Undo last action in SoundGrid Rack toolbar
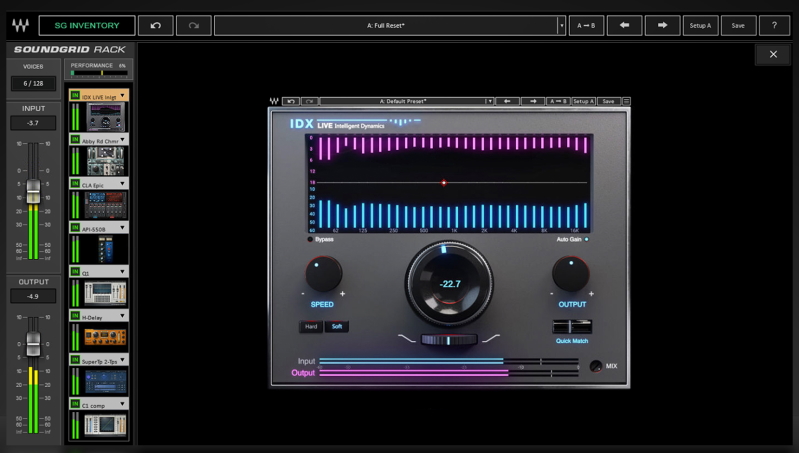 (x=156, y=25)
